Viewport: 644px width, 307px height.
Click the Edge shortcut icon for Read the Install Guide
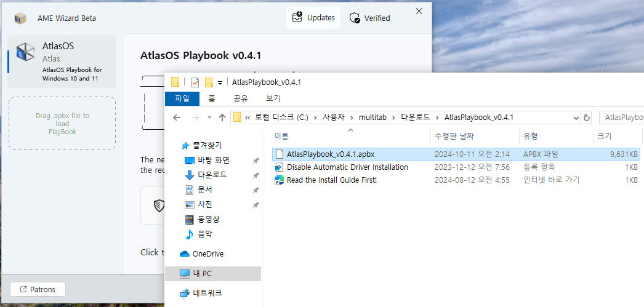coord(280,180)
